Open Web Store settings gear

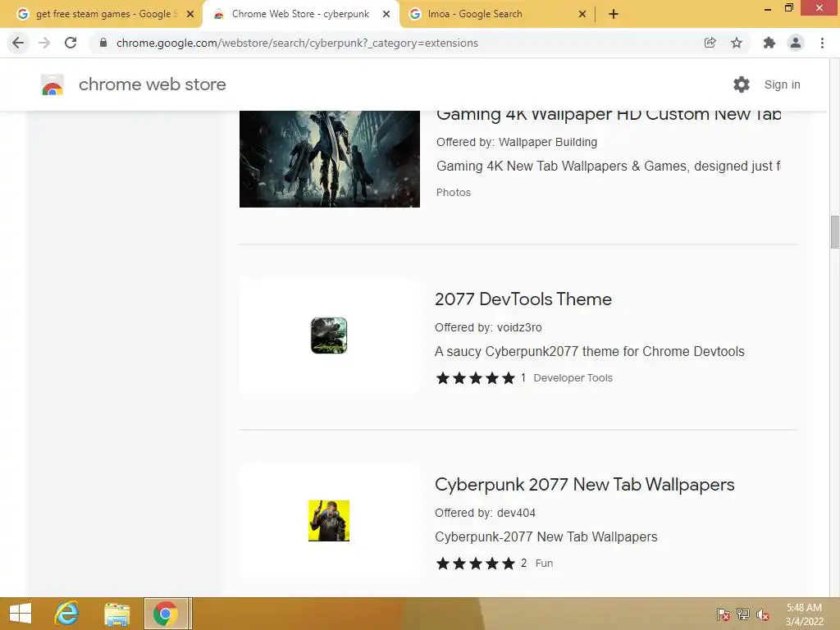pyautogui.click(x=742, y=84)
